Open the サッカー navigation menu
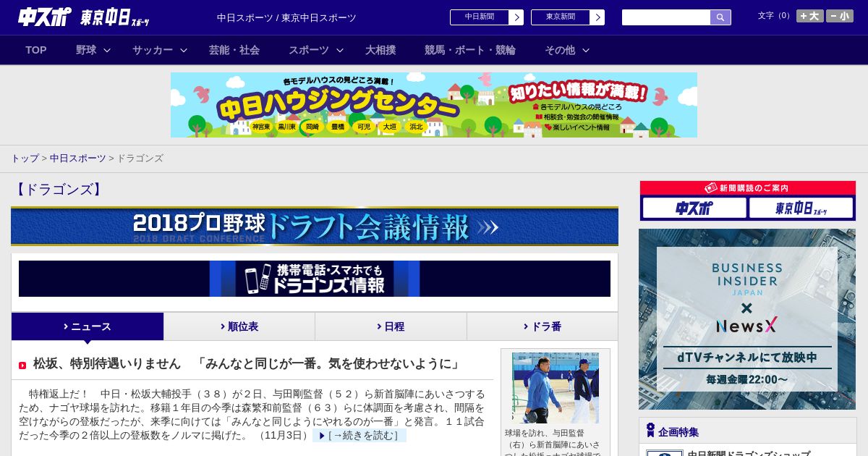 click(x=153, y=50)
